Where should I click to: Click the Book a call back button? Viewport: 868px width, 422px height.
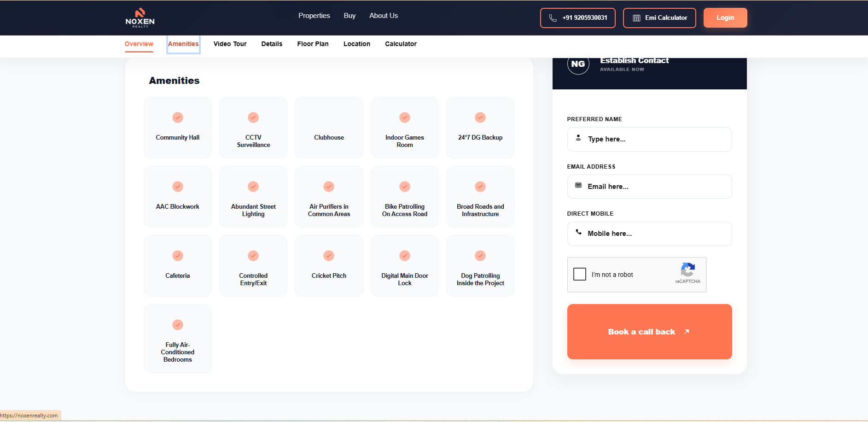coord(649,332)
